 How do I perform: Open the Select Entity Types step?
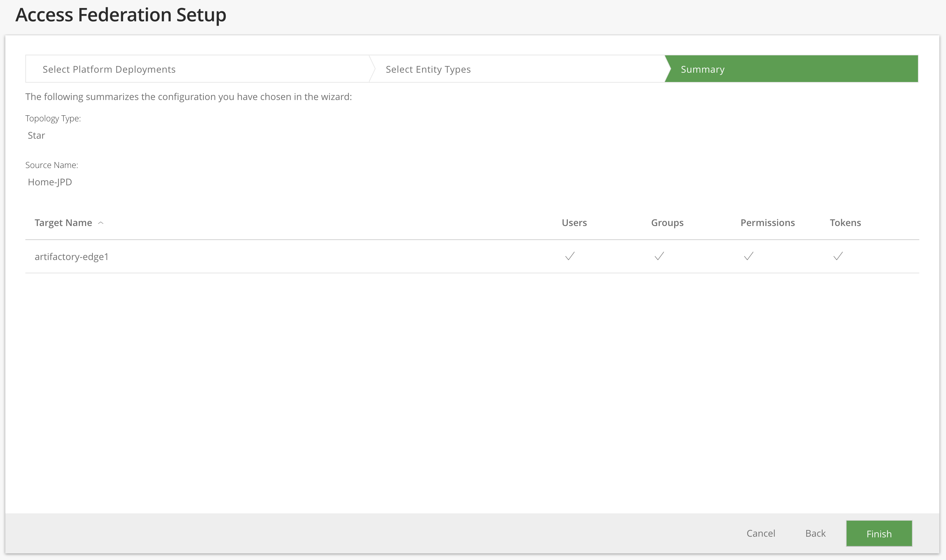tap(428, 69)
